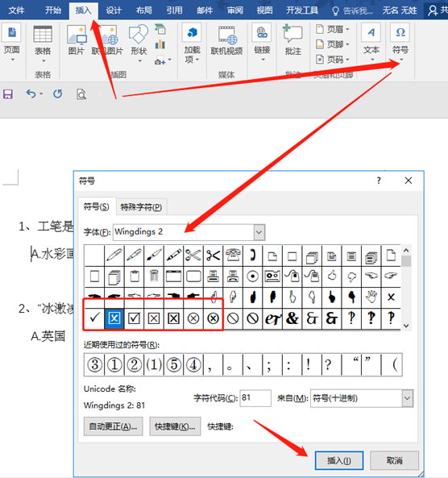Viewport: 448px width, 478px height.
Task: Click the 告诉我 tell me search box
Action: click(353, 11)
